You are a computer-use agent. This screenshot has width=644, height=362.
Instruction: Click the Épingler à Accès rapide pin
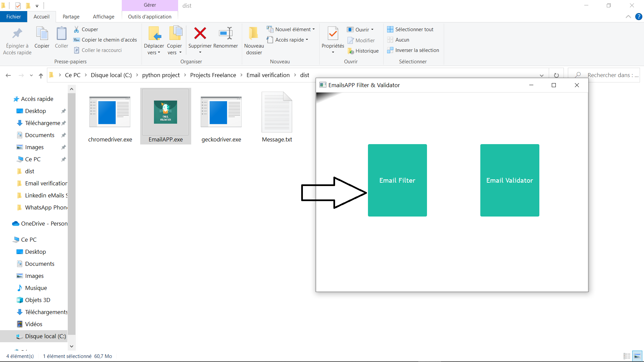17,34
